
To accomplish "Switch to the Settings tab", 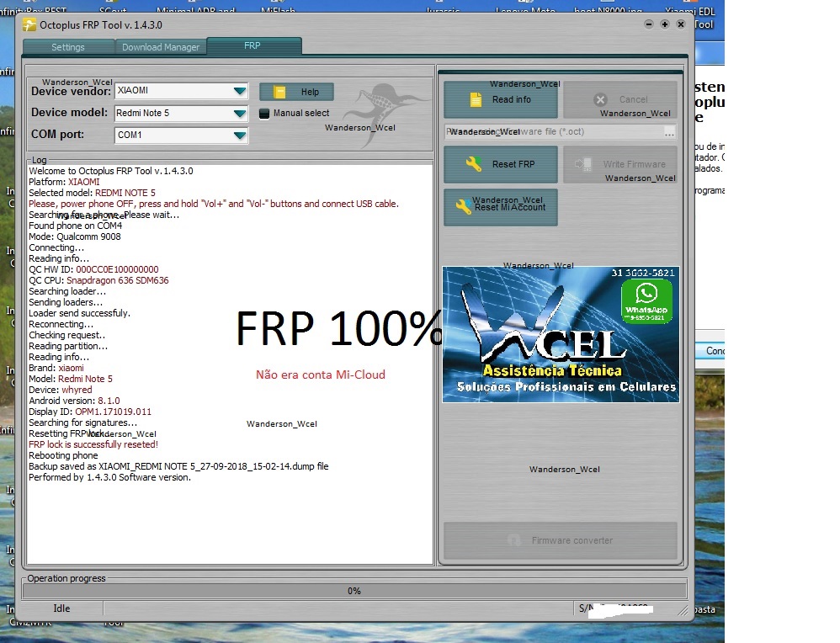I will tap(68, 47).
